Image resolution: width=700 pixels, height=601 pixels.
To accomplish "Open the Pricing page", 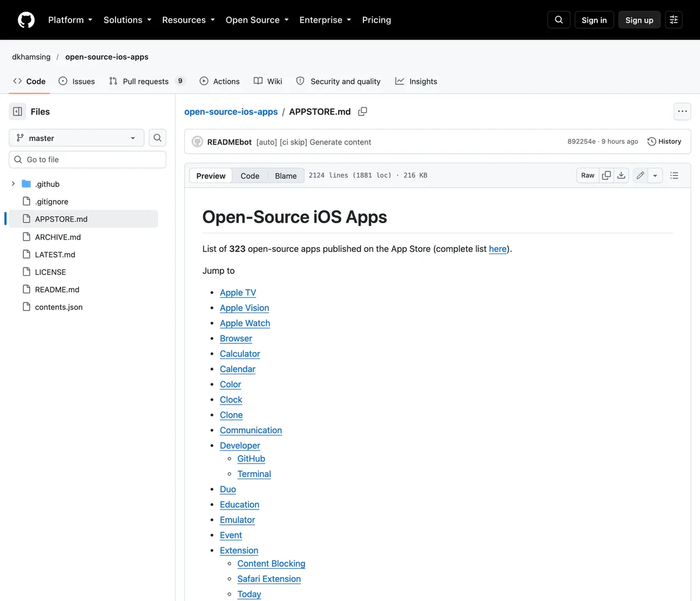I will pos(376,20).
